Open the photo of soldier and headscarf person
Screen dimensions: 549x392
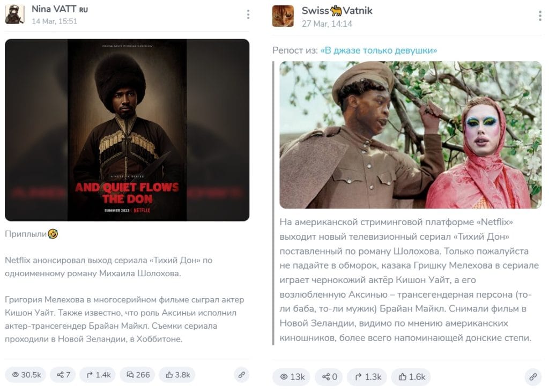pos(410,135)
